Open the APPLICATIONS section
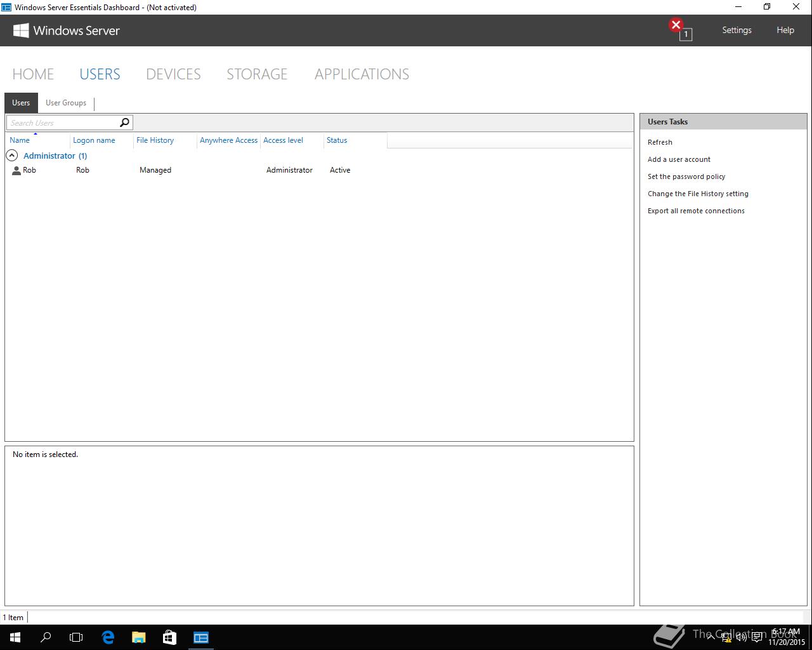This screenshot has height=650, width=812. (x=362, y=74)
